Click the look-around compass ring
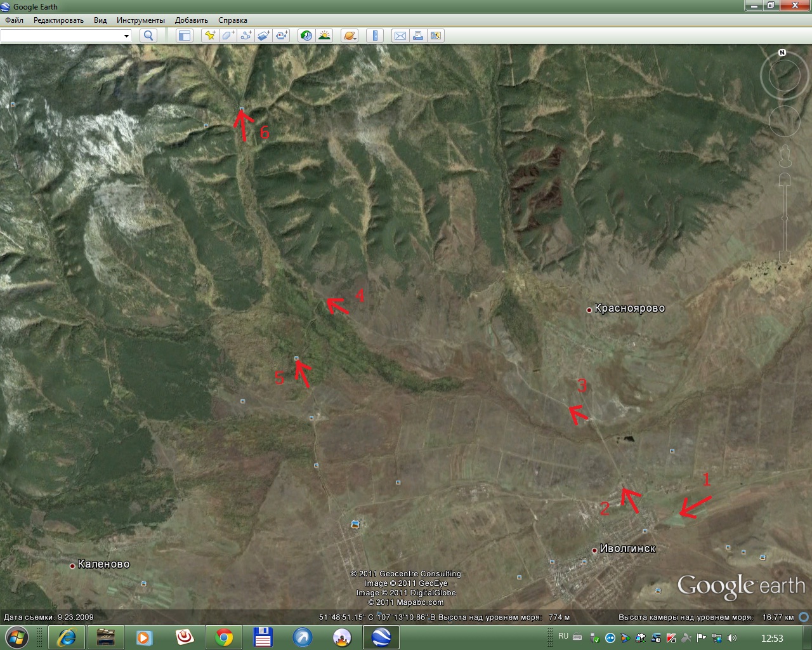This screenshot has height=650, width=812. (x=784, y=76)
